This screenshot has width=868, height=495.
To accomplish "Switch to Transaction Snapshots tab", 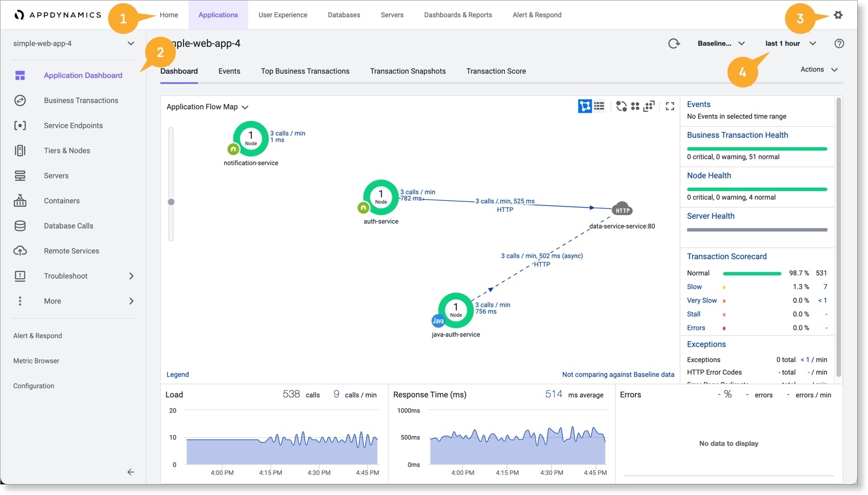I will [408, 71].
